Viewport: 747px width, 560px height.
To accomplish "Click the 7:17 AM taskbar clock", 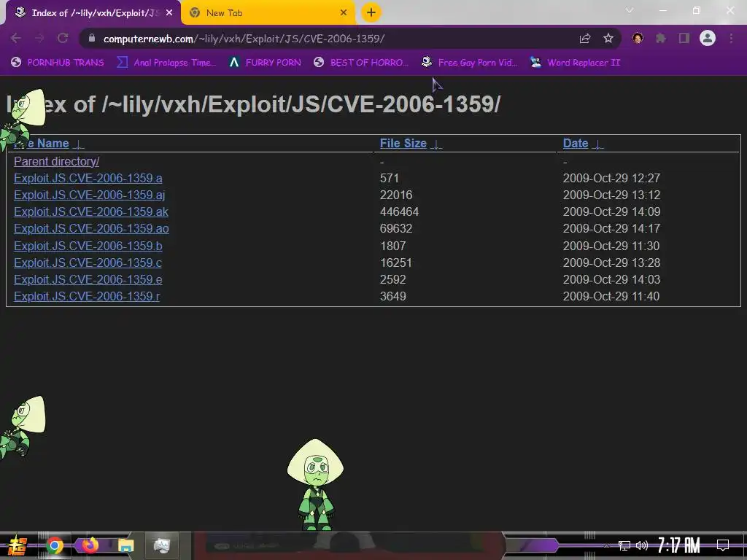I will [x=679, y=545].
